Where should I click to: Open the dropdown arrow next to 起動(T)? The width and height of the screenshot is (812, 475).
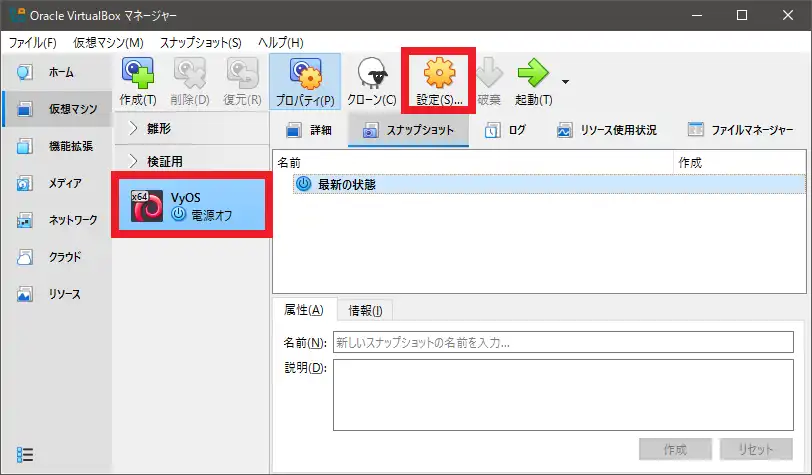[566, 82]
